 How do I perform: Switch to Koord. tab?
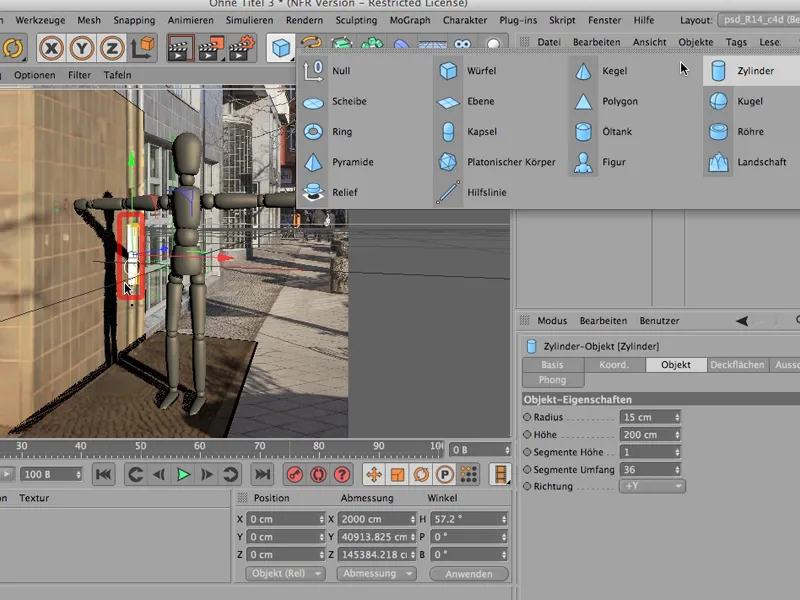(614, 365)
